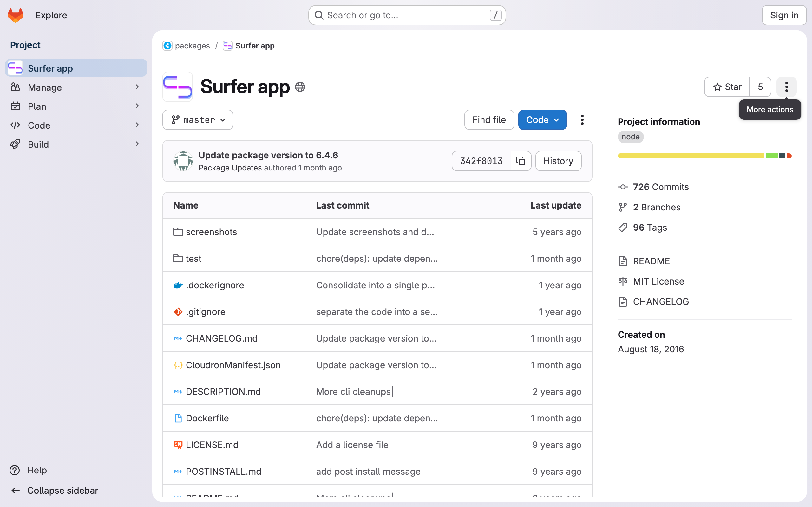Copy commit SHA with clipboard icon
This screenshot has height=507, width=812.
pos(521,161)
